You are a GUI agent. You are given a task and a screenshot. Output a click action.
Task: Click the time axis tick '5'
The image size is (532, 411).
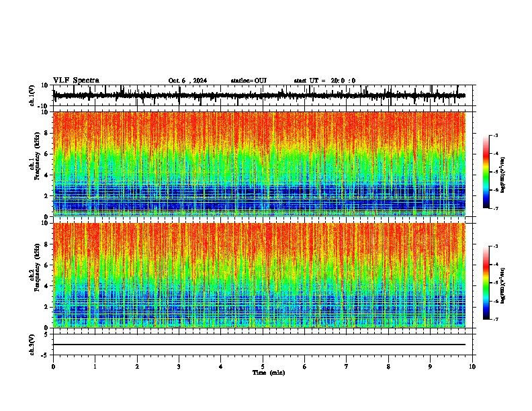click(263, 367)
